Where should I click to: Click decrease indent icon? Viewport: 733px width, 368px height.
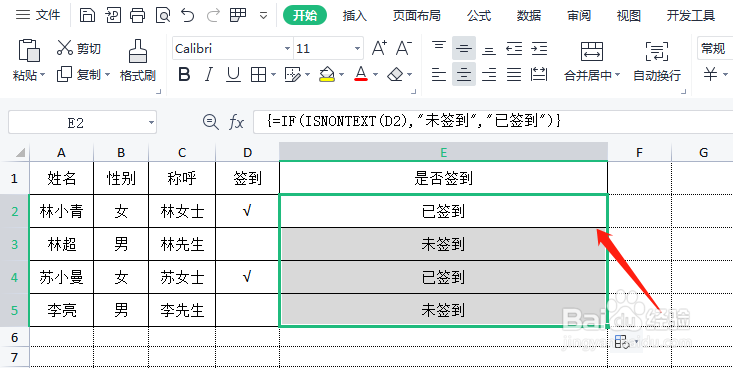pos(514,48)
